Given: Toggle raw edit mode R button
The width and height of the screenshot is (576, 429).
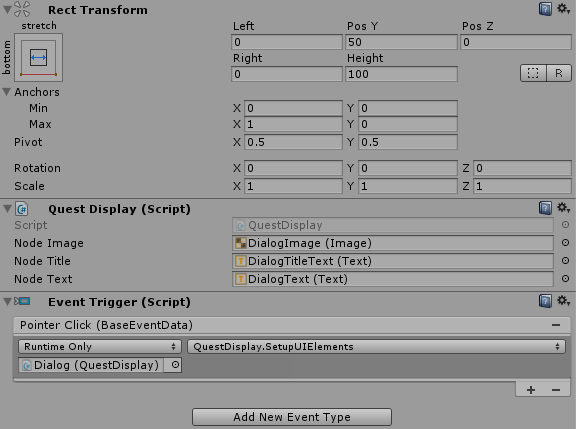Looking at the screenshot, I should (x=559, y=73).
